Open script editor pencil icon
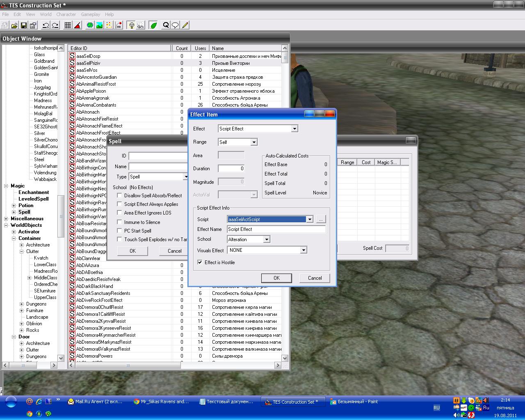 click(x=185, y=25)
